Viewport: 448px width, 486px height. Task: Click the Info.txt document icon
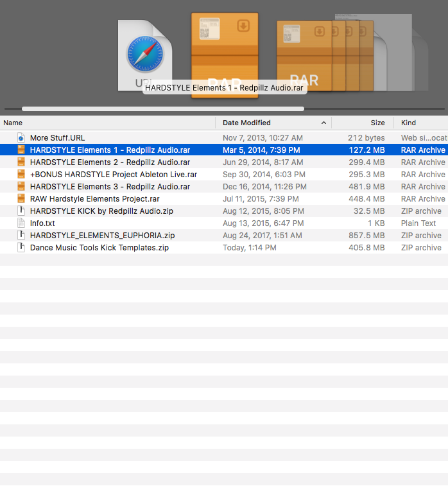pyautogui.click(x=21, y=223)
